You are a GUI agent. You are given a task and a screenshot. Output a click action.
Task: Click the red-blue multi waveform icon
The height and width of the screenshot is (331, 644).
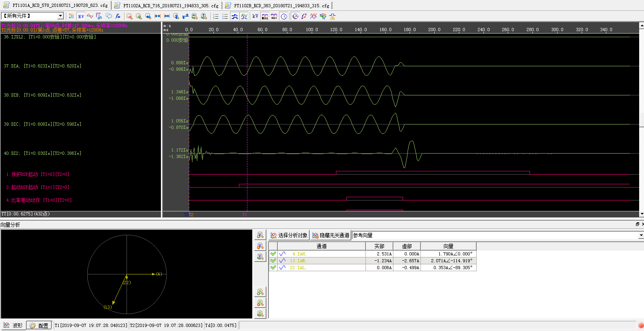click(313, 16)
